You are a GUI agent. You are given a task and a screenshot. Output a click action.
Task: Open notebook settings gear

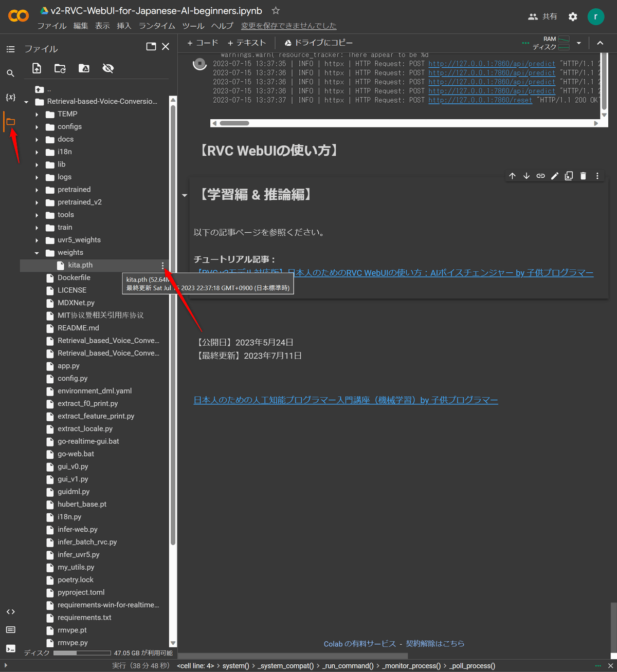point(573,17)
